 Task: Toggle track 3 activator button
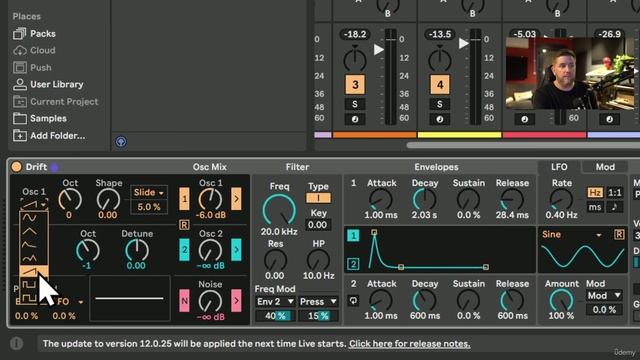[355, 84]
